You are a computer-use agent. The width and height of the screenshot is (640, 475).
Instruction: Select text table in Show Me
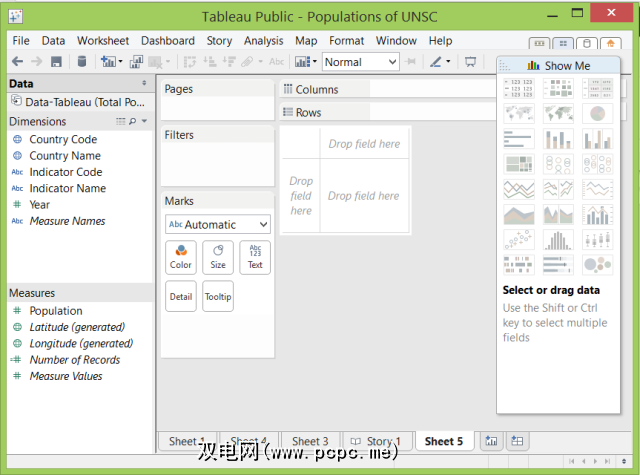[519, 88]
